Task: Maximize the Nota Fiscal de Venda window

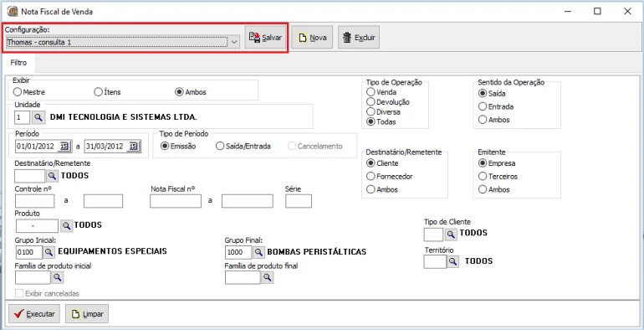Action: click(597, 12)
